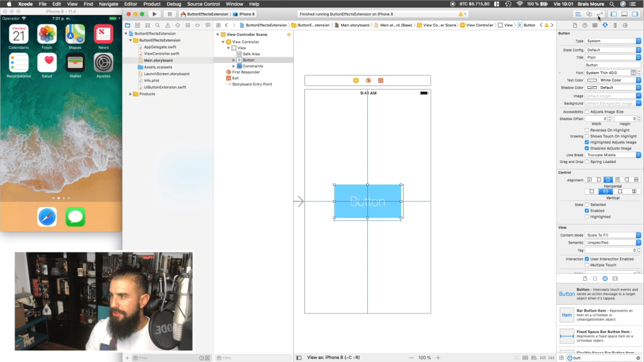Uncheck Highlighted Adjusts Image
Screen dimensions: 644x362
click(x=587, y=142)
